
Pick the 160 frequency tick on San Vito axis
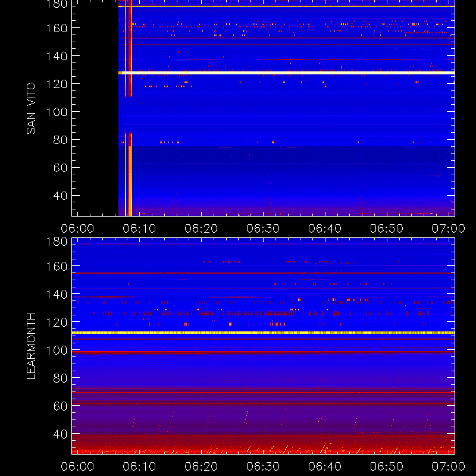click(x=57, y=28)
